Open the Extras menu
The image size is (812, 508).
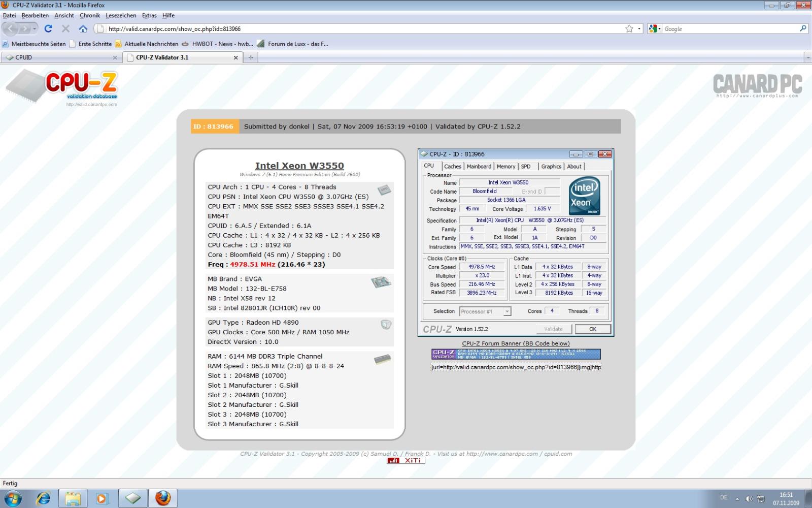tap(149, 16)
